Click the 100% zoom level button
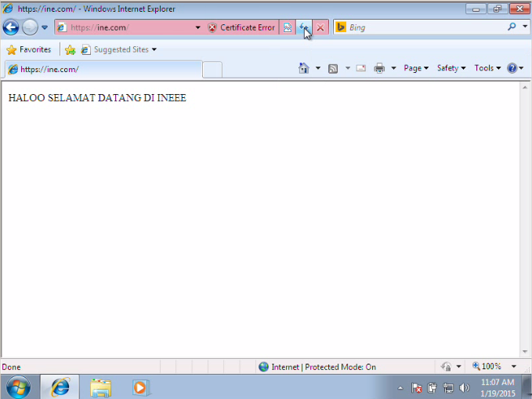 (x=487, y=366)
